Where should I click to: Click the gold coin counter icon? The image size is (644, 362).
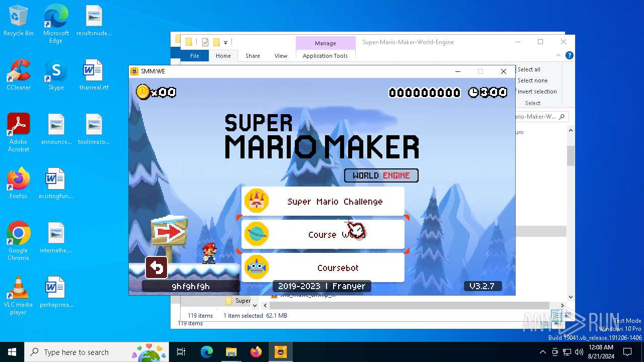(x=143, y=92)
